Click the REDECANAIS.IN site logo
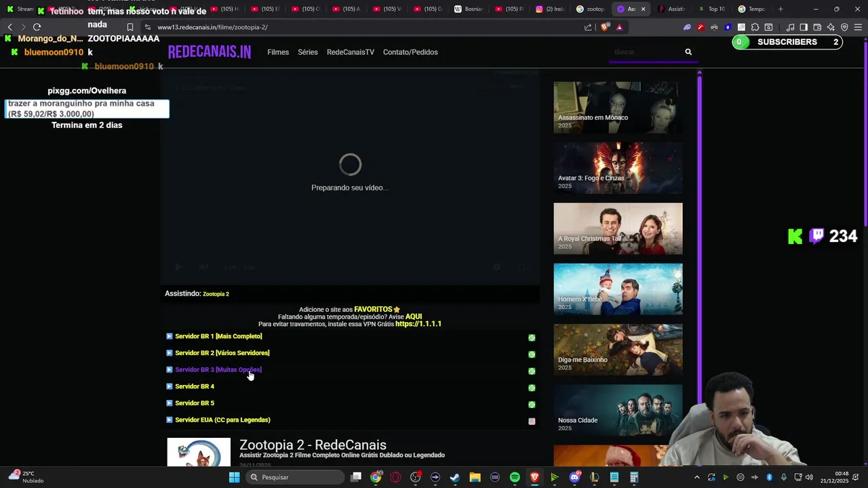The height and width of the screenshot is (488, 868). 210,52
